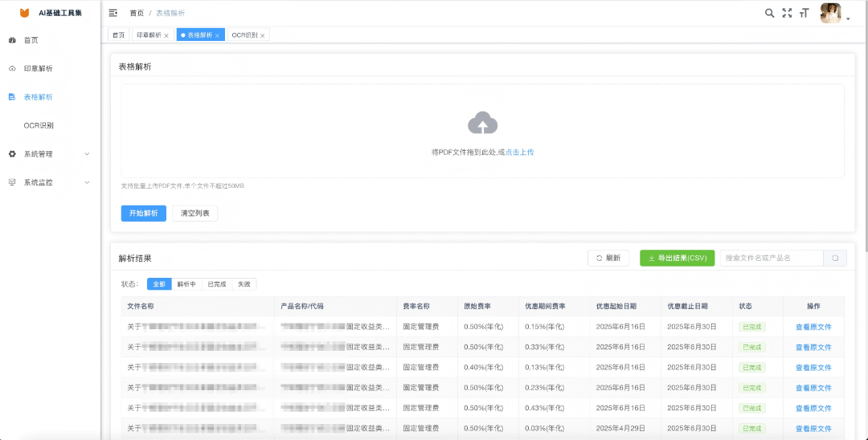Click the search magnifier icon in header

tap(769, 13)
